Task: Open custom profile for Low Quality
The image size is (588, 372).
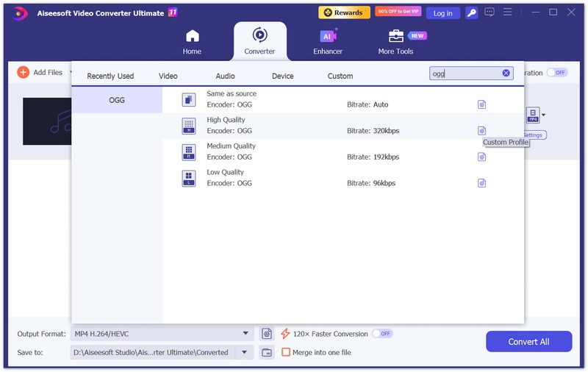Action: click(x=482, y=183)
